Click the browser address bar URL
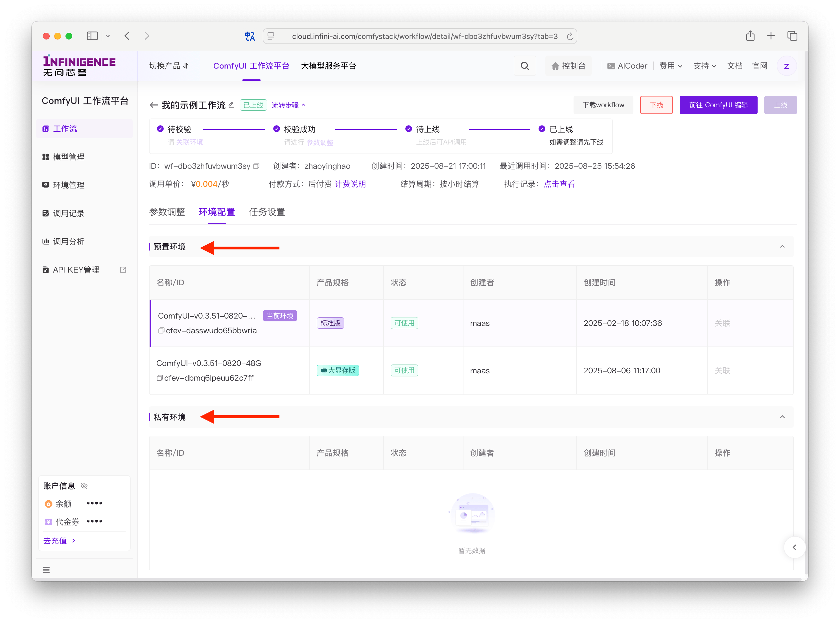Viewport: 840px width, 623px height. [x=424, y=36]
